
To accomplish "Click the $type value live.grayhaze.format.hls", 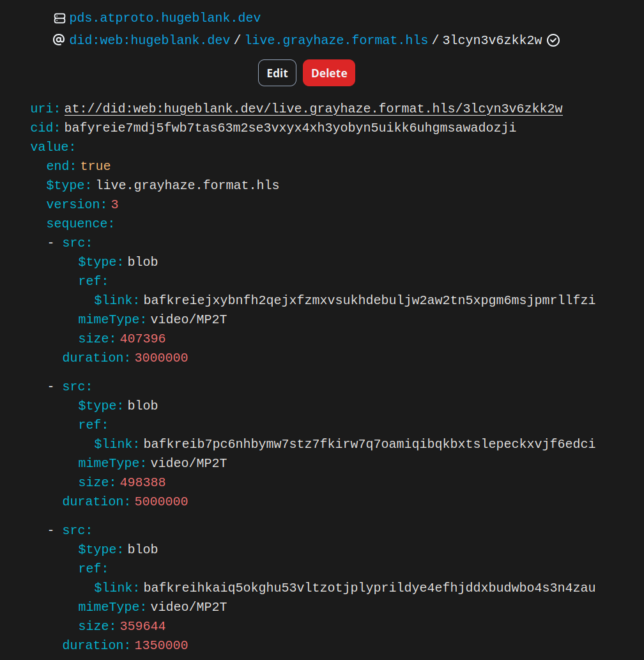I will [x=188, y=185].
